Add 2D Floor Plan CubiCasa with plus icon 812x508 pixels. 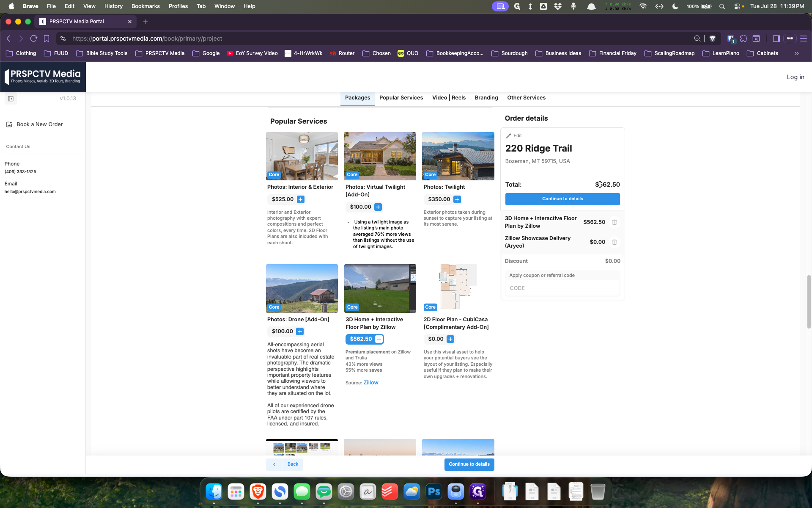click(450, 339)
